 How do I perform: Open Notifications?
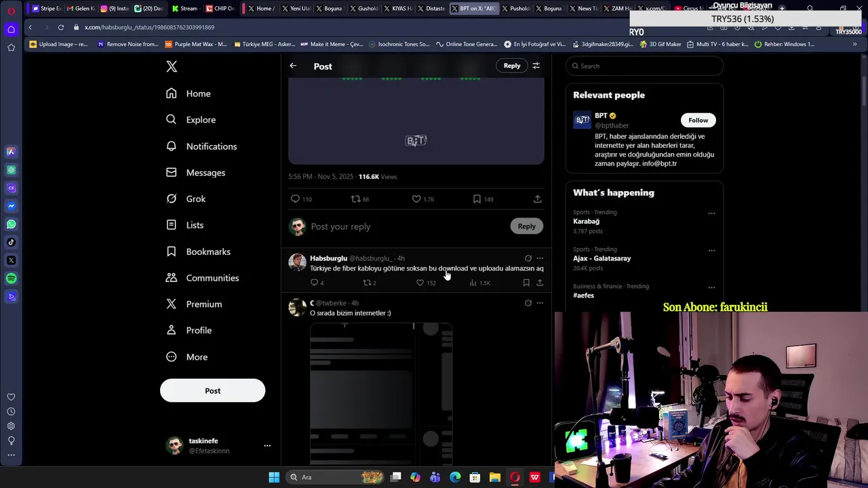point(202,146)
